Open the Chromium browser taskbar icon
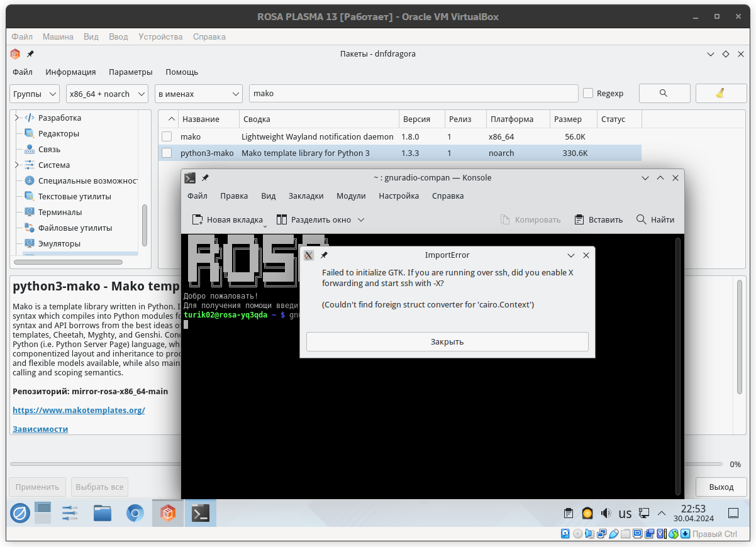Image resolution: width=756 pixels, height=547 pixels. click(135, 513)
